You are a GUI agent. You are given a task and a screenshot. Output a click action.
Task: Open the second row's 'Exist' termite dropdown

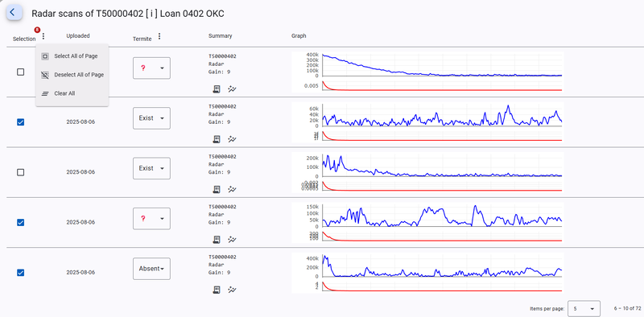[x=151, y=118]
